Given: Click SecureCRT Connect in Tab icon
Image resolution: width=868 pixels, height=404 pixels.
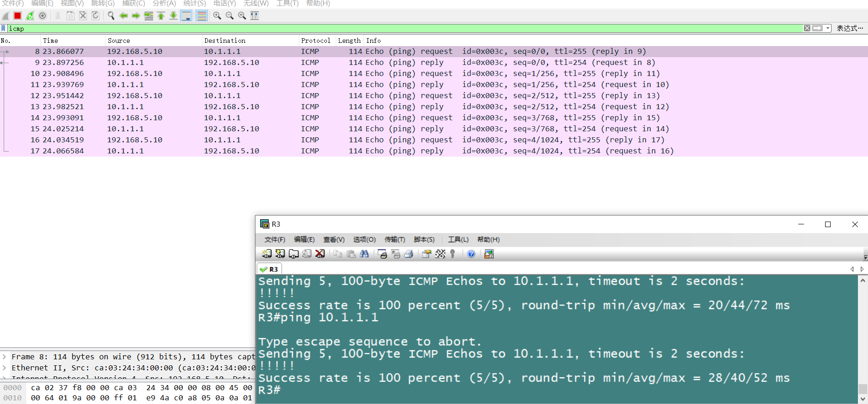Looking at the screenshot, I should tap(294, 254).
